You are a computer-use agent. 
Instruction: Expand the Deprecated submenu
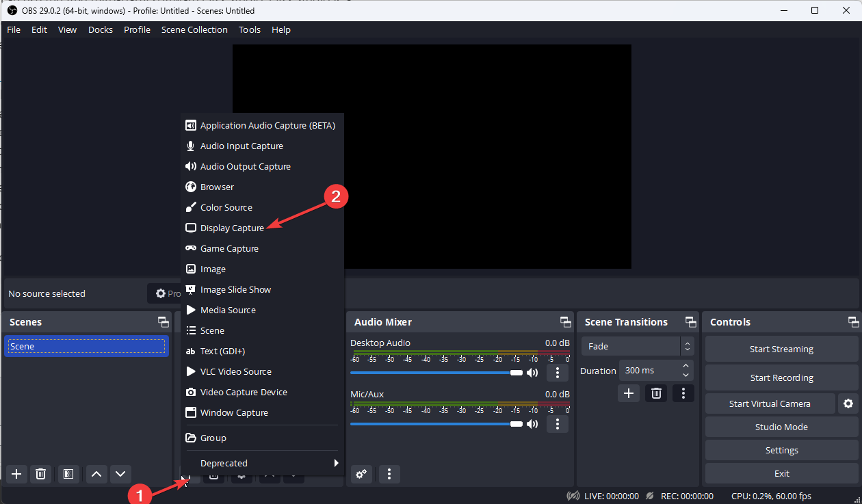[261, 463]
